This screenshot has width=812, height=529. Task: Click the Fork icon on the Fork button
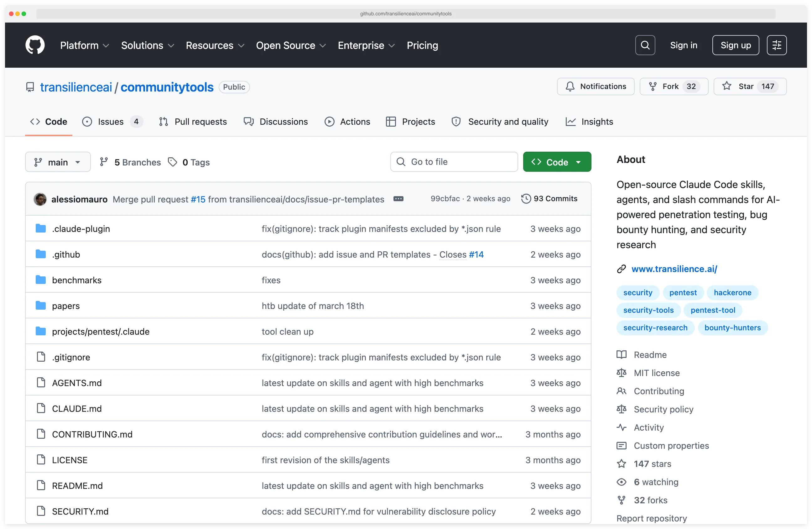(x=653, y=86)
